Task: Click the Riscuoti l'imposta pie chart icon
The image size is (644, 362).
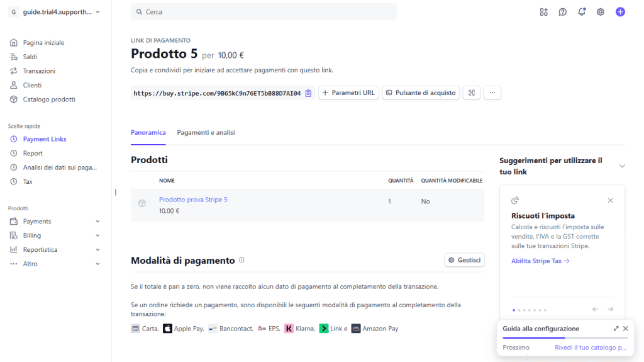Action: [515, 200]
